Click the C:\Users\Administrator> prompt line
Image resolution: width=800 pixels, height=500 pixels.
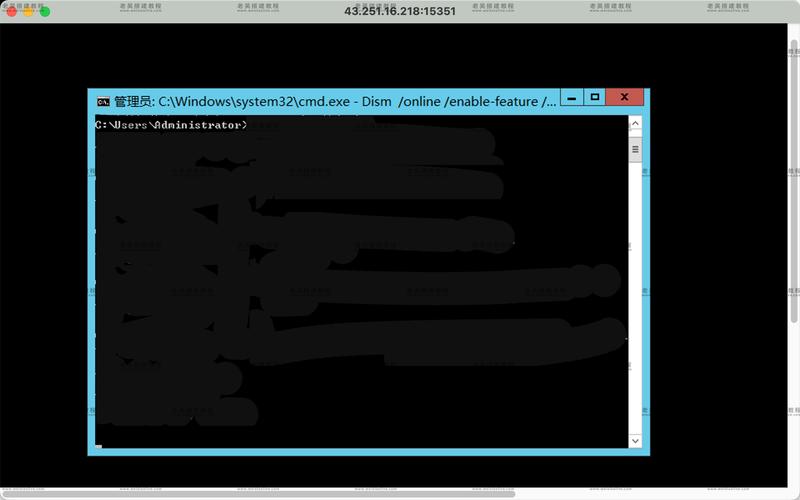pos(171,125)
